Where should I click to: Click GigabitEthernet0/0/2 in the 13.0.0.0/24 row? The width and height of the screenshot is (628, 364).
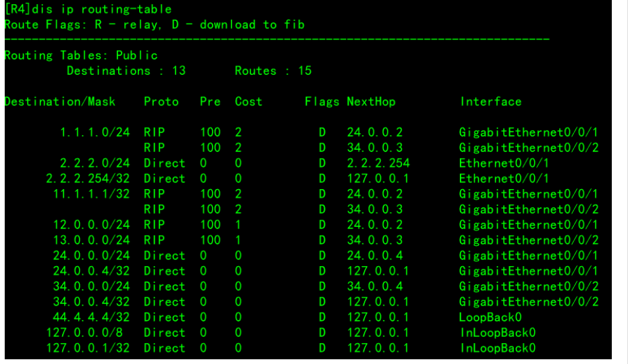tap(529, 240)
